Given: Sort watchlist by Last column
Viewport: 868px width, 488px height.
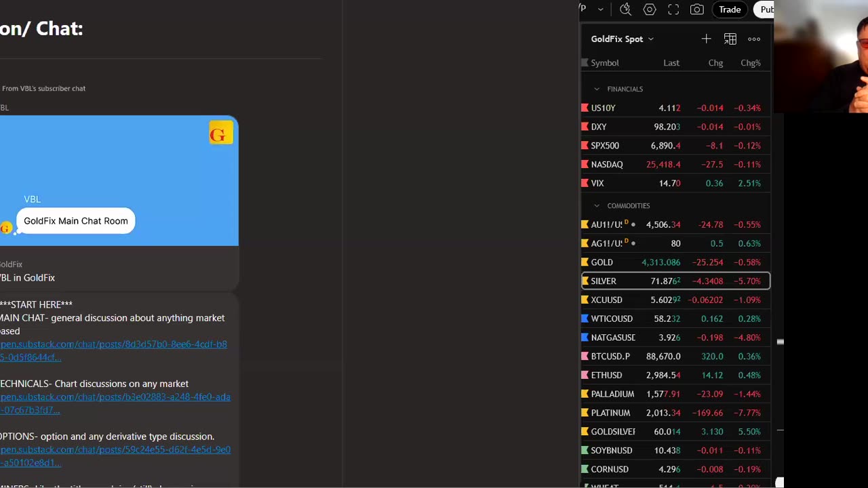Looking at the screenshot, I should (x=671, y=63).
